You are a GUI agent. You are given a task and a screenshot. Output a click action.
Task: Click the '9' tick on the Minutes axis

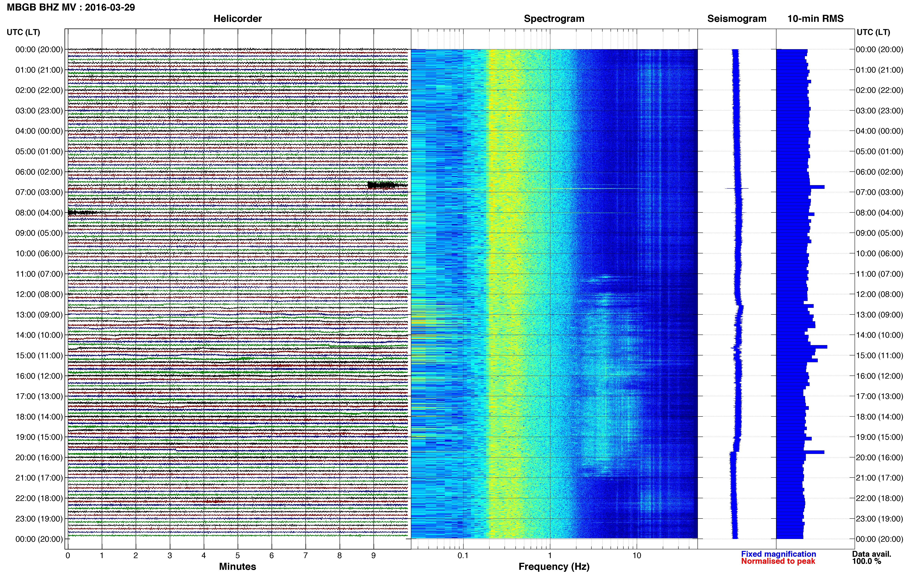(373, 556)
